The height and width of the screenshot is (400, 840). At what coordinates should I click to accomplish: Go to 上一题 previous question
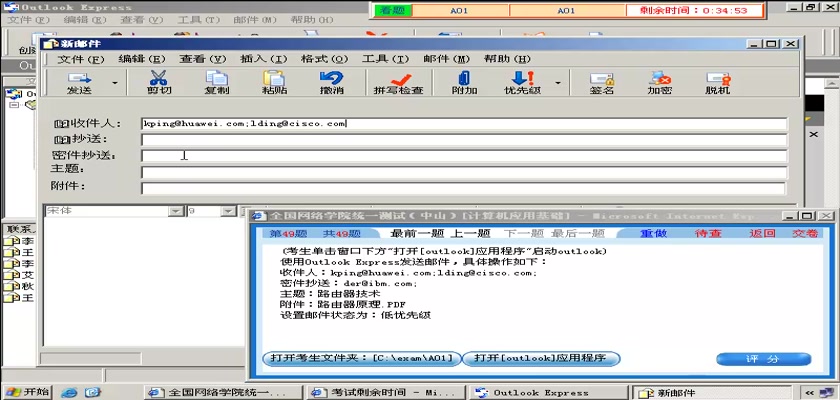click(x=470, y=233)
